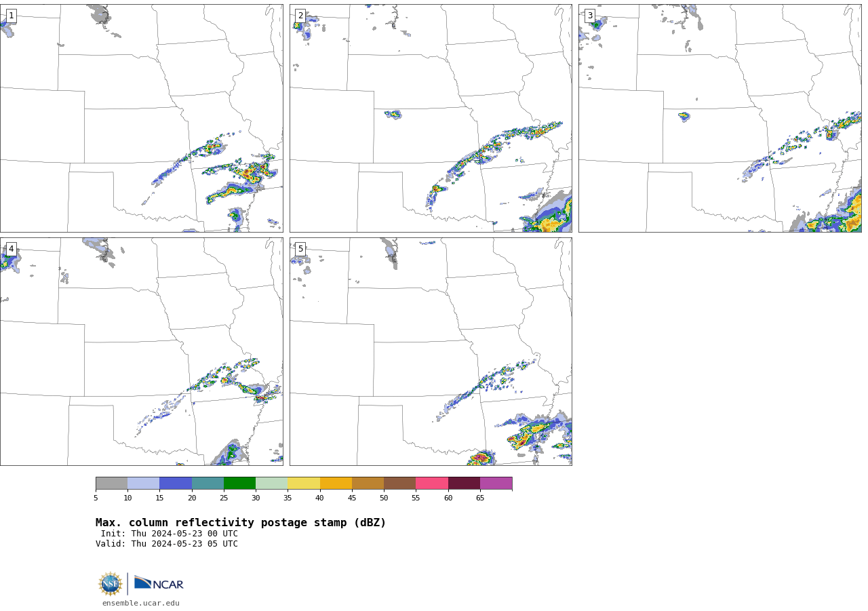Click the NCAR logo
Viewport: 868px width, 611px height.
click(x=159, y=583)
